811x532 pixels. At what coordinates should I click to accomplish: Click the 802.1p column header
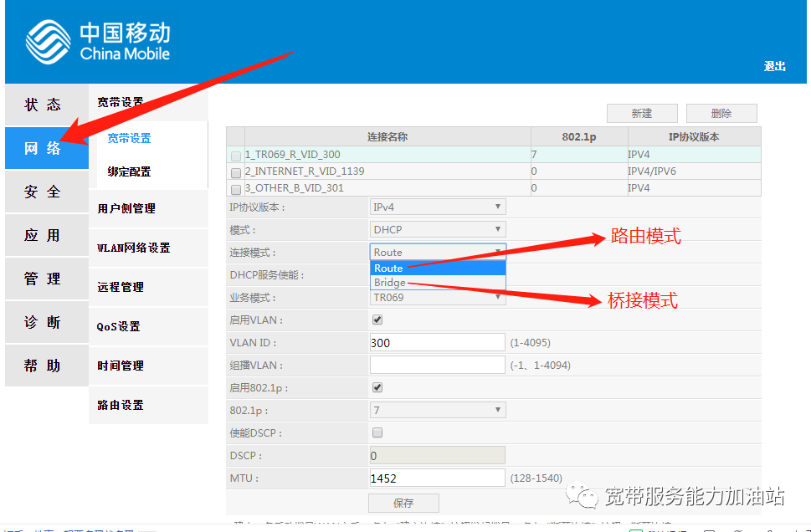pyautogui.click(x=579, y=137)
